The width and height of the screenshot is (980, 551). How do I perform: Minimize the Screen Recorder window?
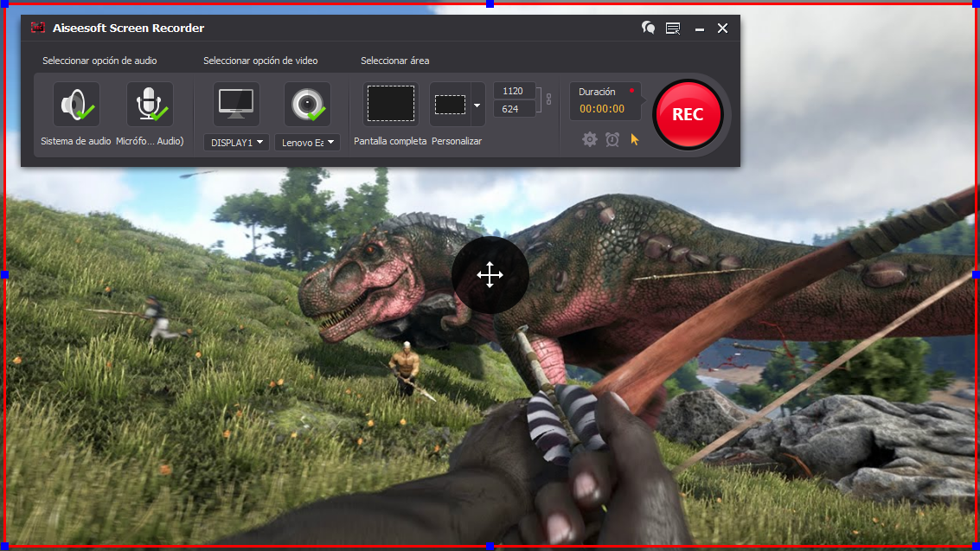(x=700, y=29)
